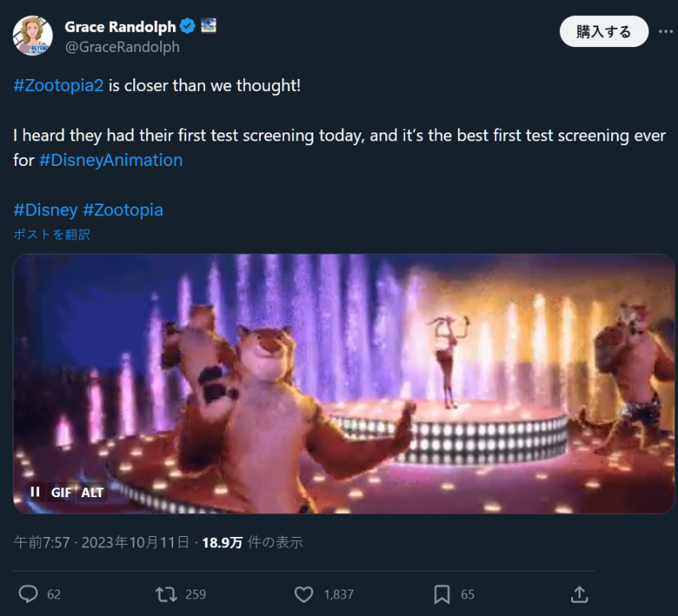Follow the #Disney hashtag link
This screenshot has width=678, height=616.
[x=45, y=210]
